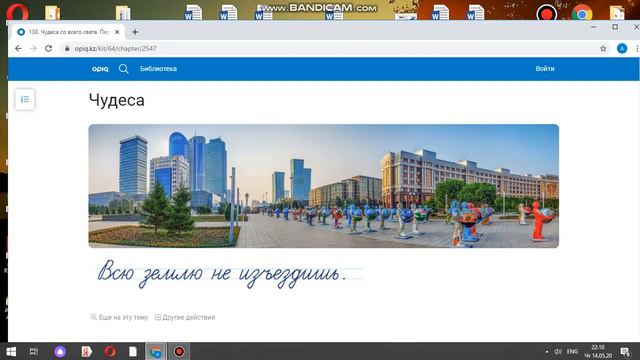Switch to the active Chrome taskbar window
Screen dimensions: 640x360
pyautogui.click(x=156, y=351)
